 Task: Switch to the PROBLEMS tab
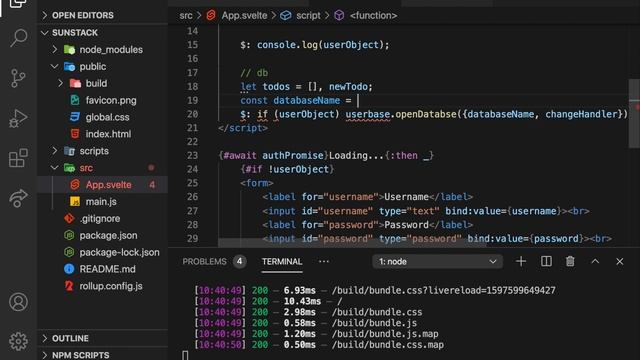pos(204,261)
